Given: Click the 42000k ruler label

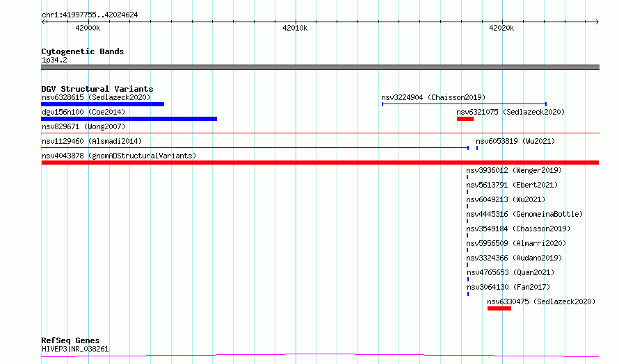Looking at the screenshot, I should (x=88, y=28).
